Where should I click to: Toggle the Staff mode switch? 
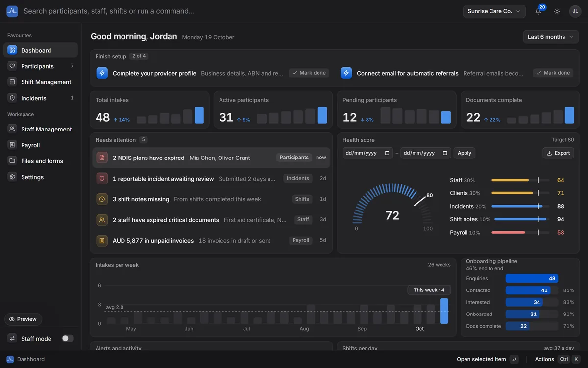tap(68, 338)
